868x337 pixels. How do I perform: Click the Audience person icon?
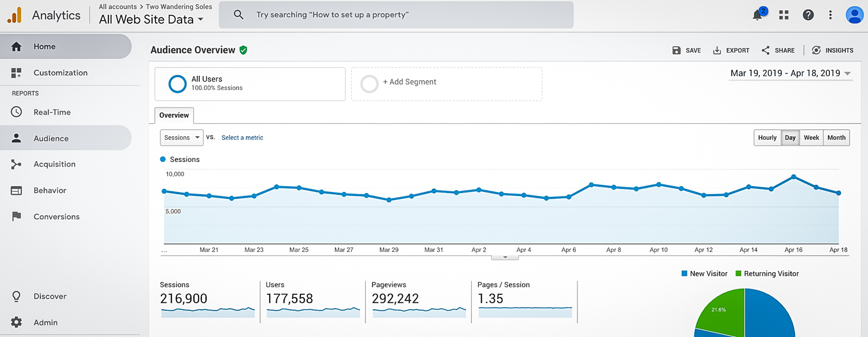click(16, 138)
